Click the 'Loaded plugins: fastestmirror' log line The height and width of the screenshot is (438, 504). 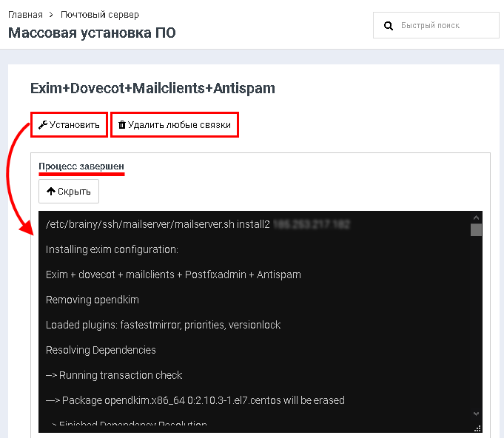point(164,325)
